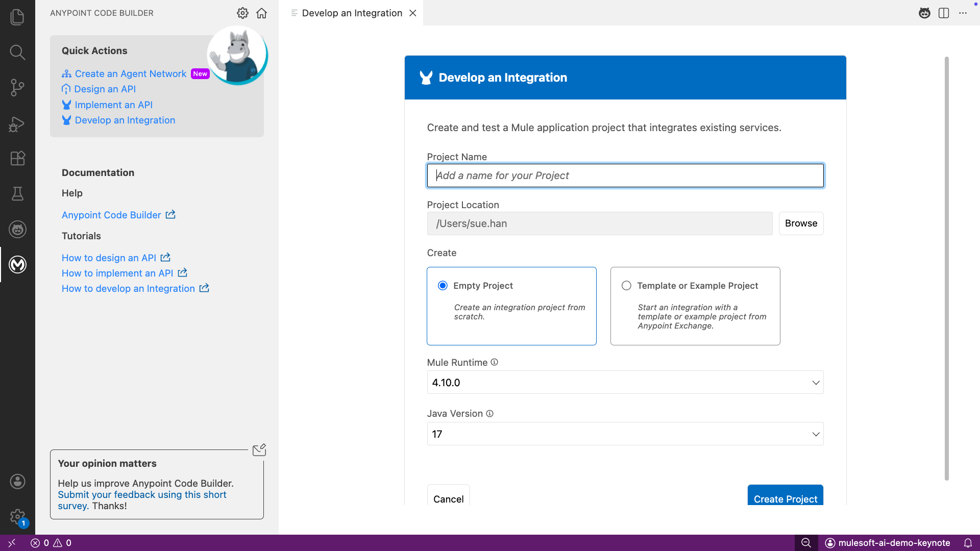Screen dimensions: 980x551
Task: Switch to the Develop an Integration tab
Action: [352, 13]
